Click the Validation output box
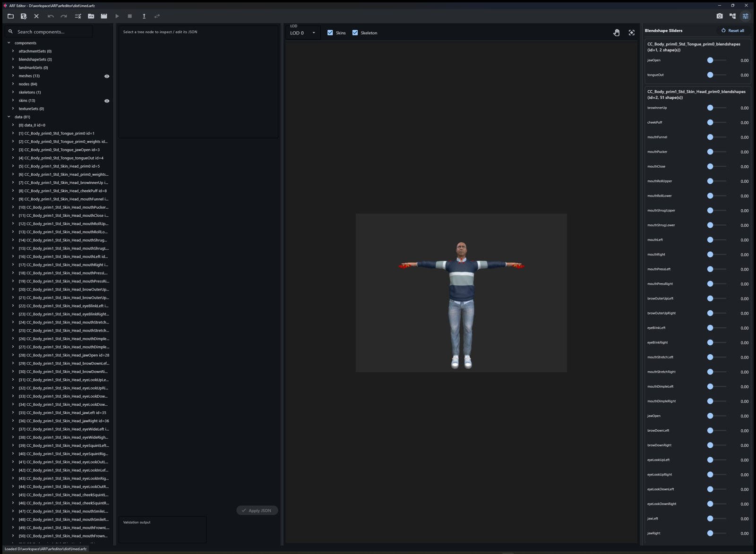This screenshot has height=554, width=756. click(163, 530)
